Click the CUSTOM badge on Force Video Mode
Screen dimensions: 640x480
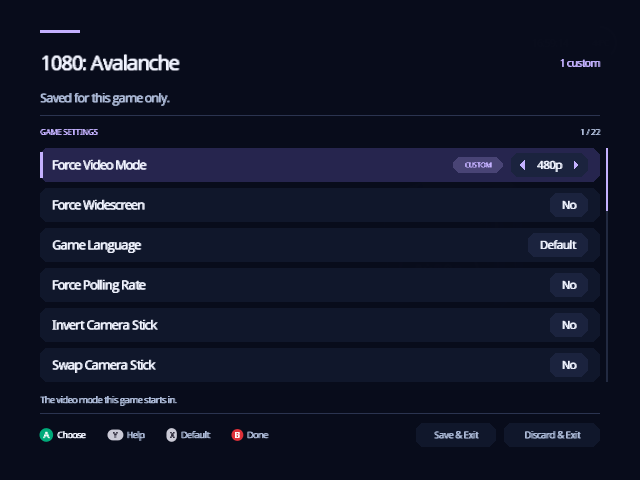pos(478,165)
